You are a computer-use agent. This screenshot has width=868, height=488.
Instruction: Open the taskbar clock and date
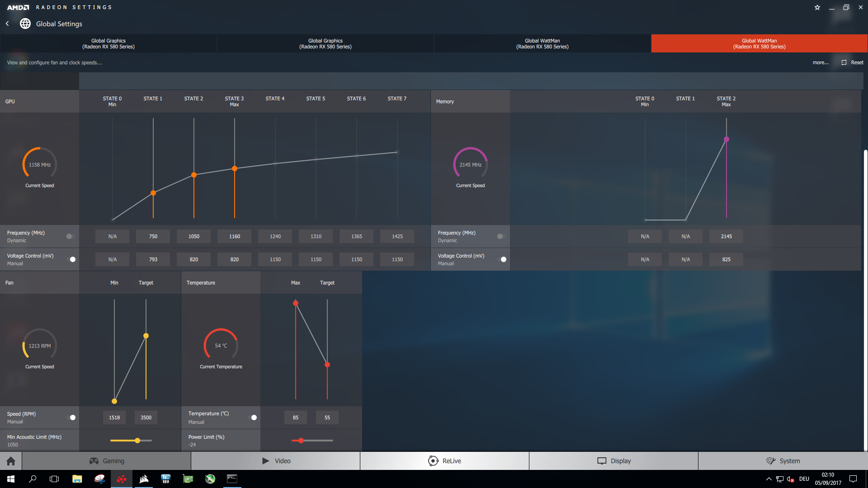pyautogui.click(x=828, y=479)
